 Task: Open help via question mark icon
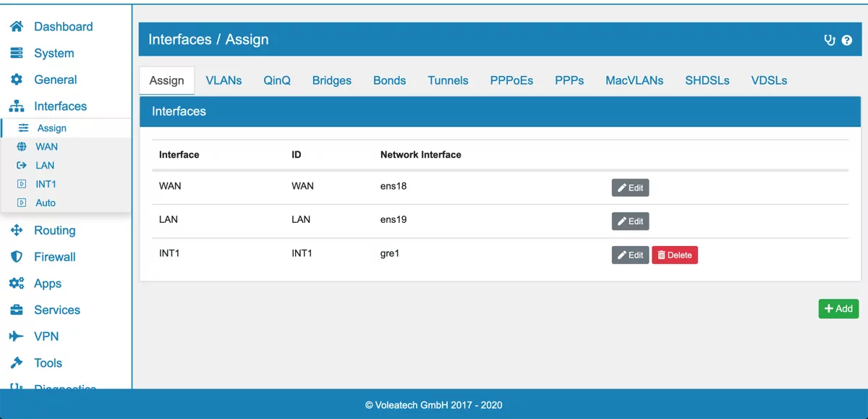click(847, 41)
